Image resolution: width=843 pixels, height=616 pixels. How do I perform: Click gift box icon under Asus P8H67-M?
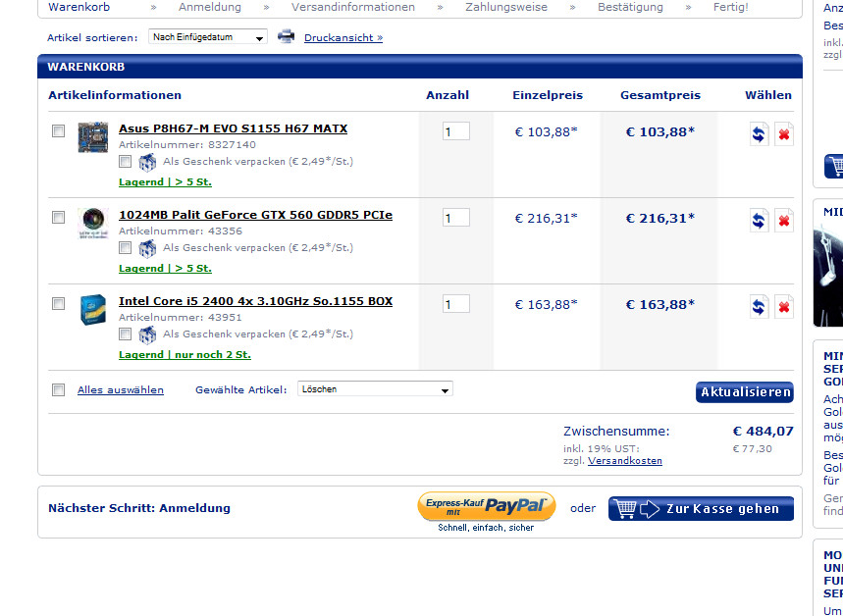[147, 162]
